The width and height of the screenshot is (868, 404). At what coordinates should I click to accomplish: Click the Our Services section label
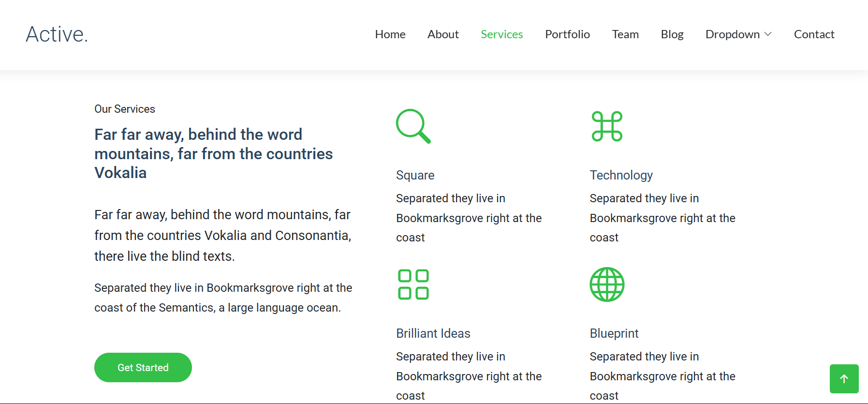tap(125, 109)
